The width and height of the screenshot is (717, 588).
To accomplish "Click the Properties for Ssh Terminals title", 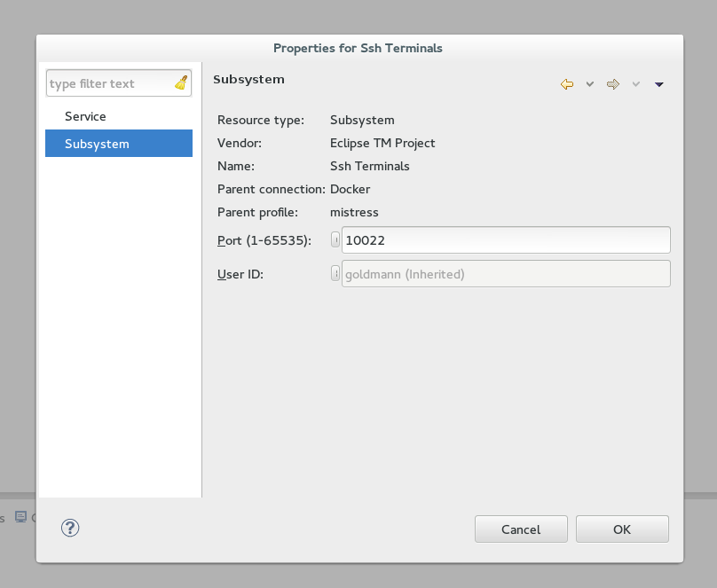I will click(x=358, y=48).
